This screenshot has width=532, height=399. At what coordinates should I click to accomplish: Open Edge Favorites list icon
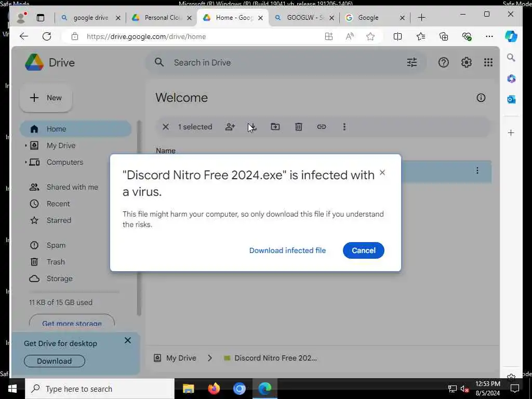click(x=421, y=36)
